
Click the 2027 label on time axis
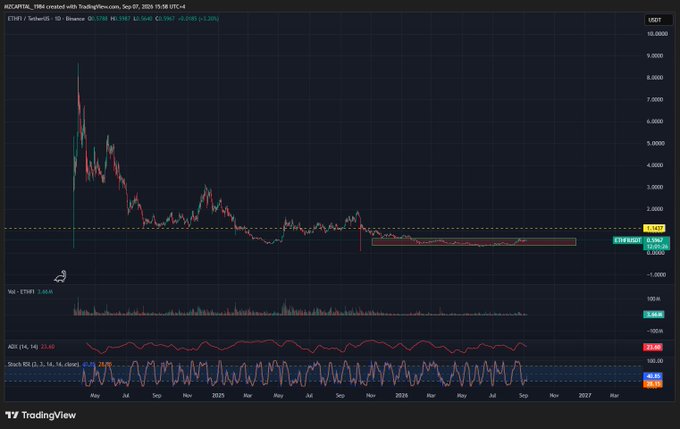585,396
